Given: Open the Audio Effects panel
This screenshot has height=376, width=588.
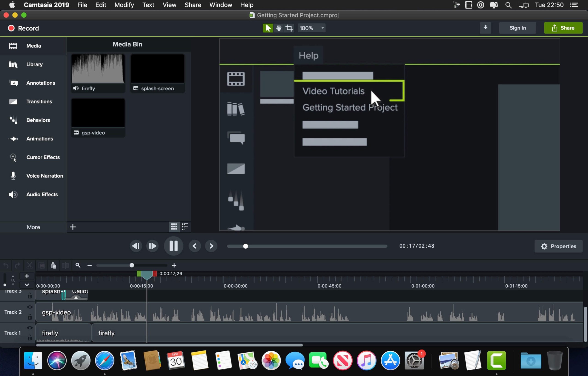Looking at the screenshot, I should pyautogui.click(x=42, y=194).
